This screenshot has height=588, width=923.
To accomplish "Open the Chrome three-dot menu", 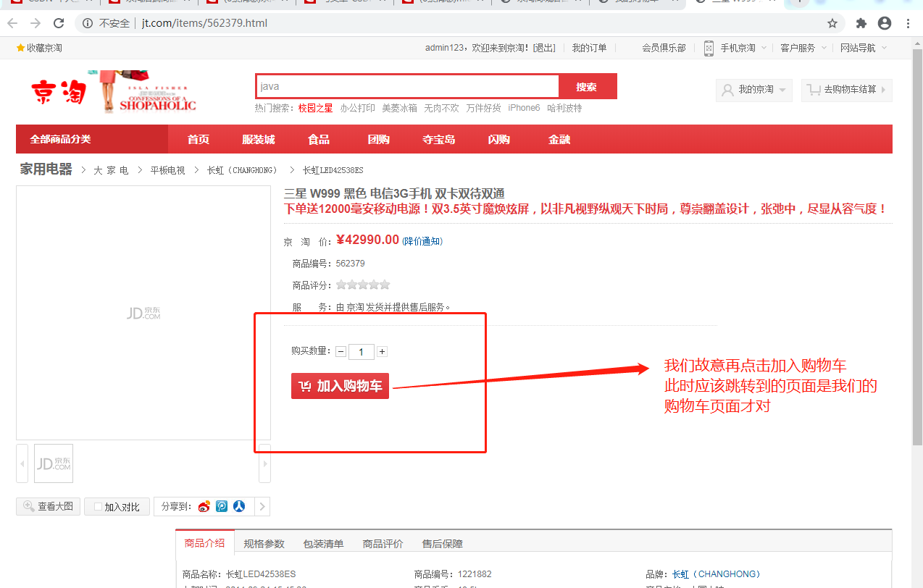I will 908,23.
